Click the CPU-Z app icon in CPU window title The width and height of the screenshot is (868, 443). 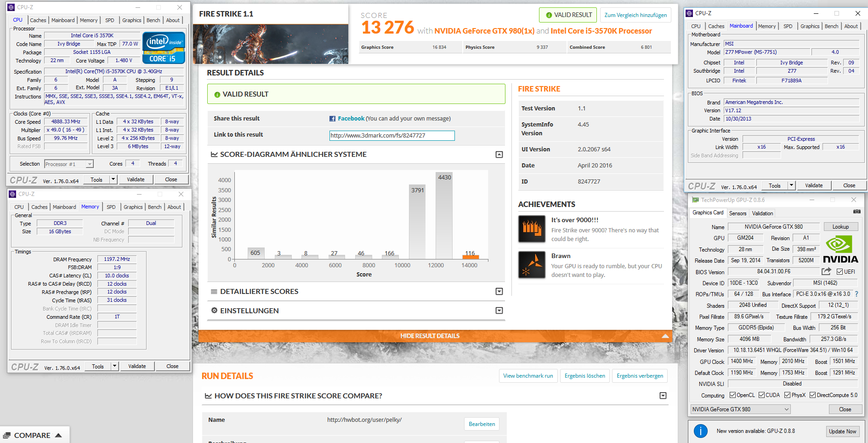(x=11, y=7)
